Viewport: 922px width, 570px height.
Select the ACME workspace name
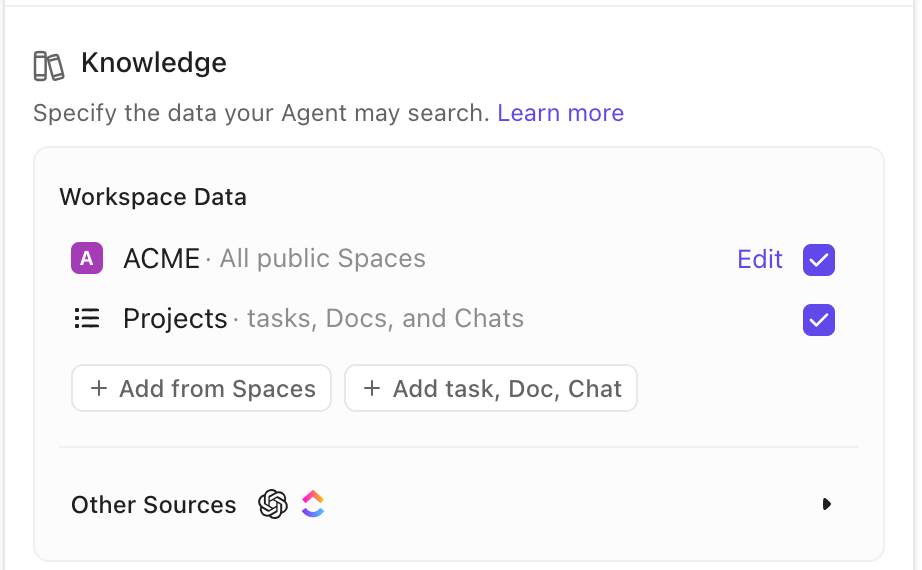pyautogui.click(x=161, y=259)
